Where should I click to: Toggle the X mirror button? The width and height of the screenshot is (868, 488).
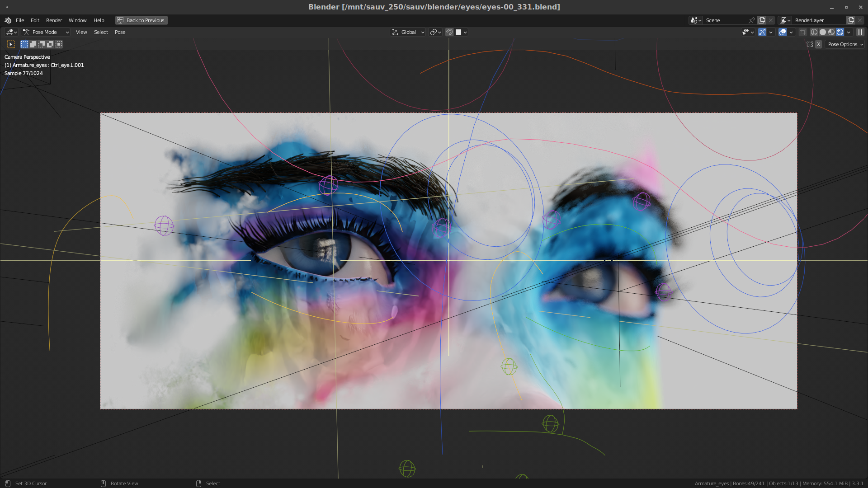[x=818, y=44]
